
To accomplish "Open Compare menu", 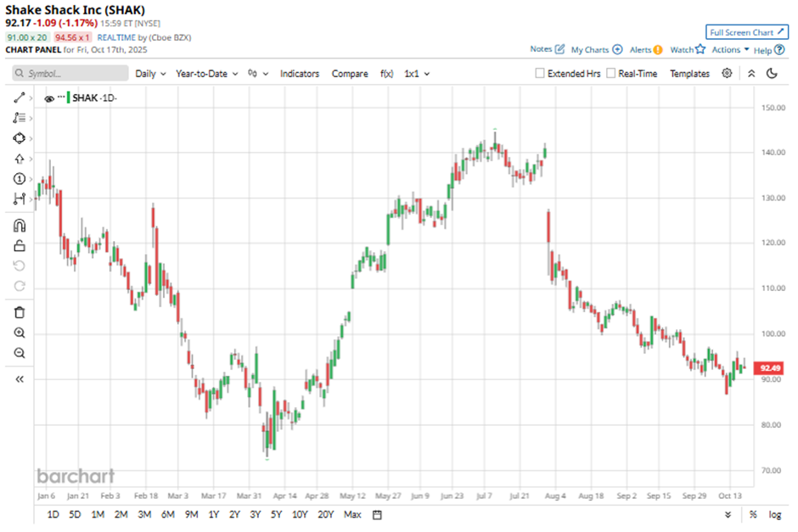I will tap(350, 74).
